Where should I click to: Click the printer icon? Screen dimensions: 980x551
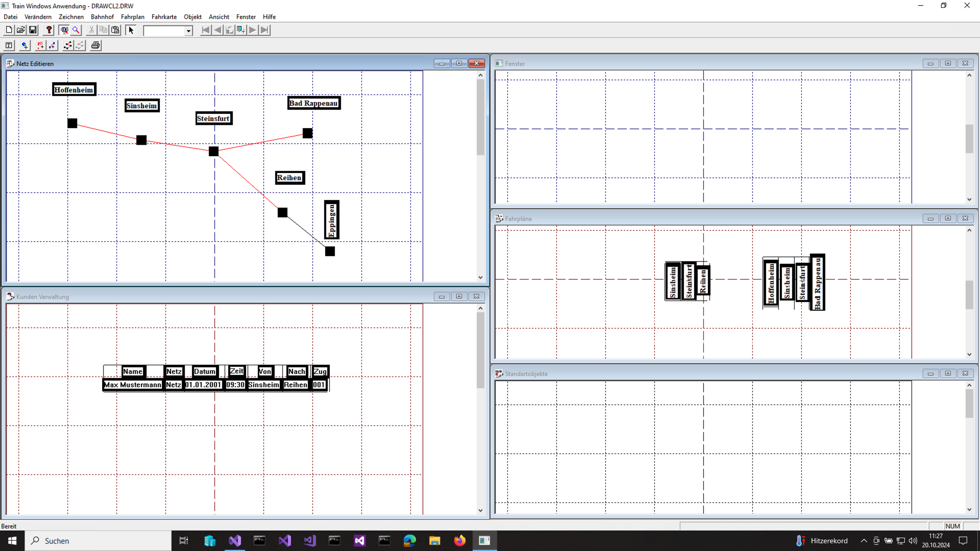click(x=95, y=45)
